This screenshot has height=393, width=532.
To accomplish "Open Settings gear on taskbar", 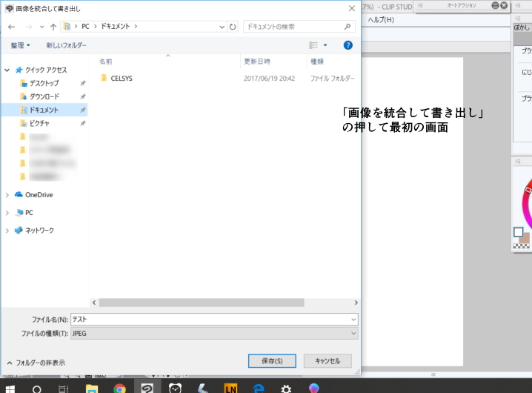I will [286, 389].
